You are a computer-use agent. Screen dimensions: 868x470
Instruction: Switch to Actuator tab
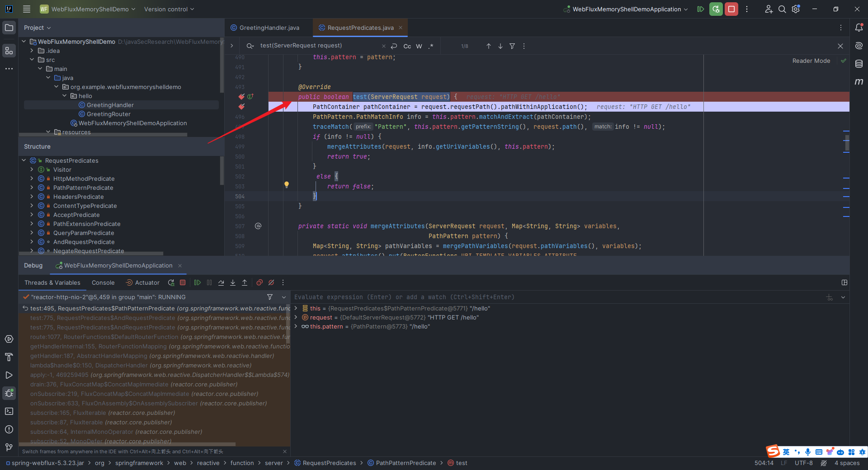tap(142, 282)
